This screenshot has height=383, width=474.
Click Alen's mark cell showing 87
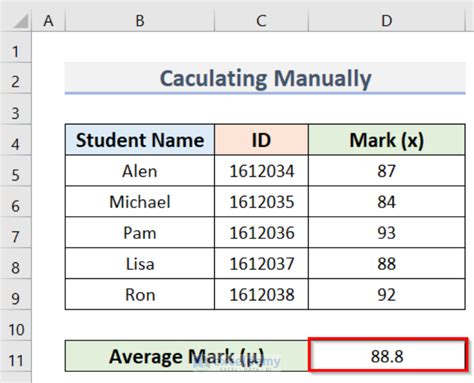point(387,171)
